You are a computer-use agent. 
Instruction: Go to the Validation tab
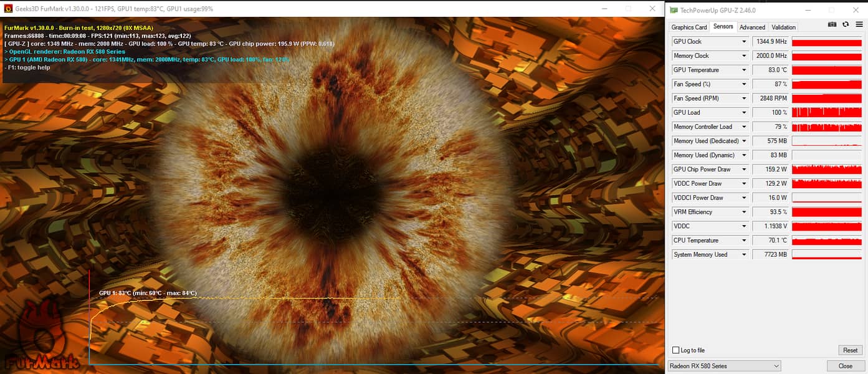pos(783,27)
